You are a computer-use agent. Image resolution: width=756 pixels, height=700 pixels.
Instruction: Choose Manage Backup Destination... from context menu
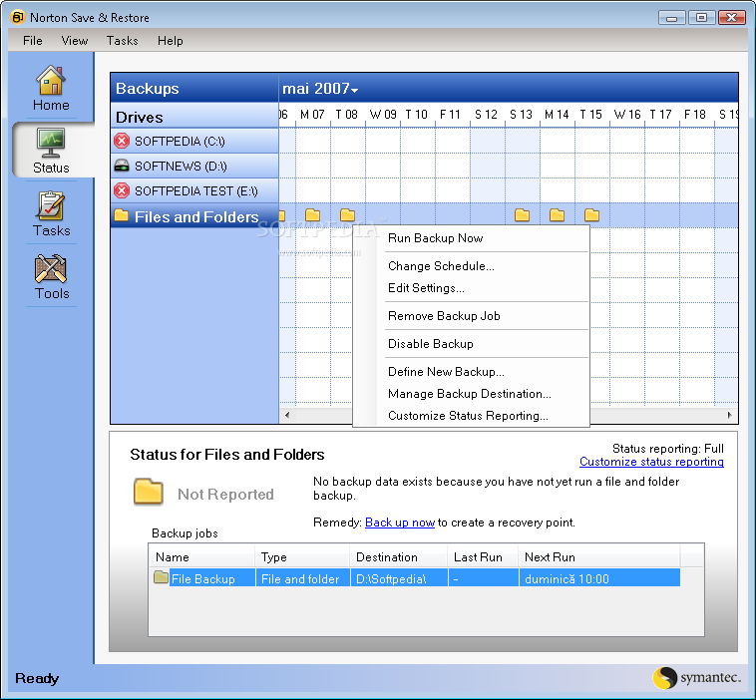click(471, 394)
